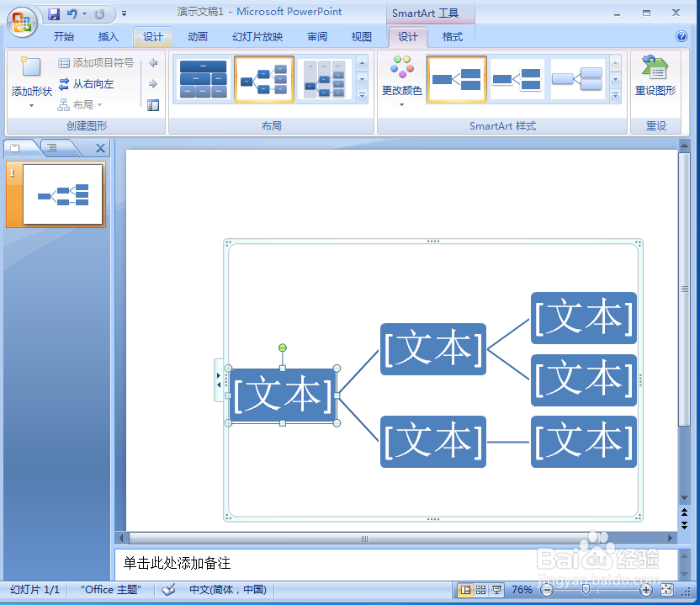The height and width of the screenshot is (605, 700).
Task: Apply the third light SmartArt style
Action: 578,79
